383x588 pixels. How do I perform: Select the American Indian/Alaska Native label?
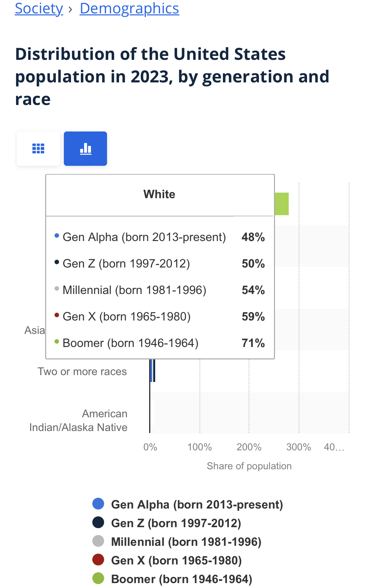pos(79,421)
